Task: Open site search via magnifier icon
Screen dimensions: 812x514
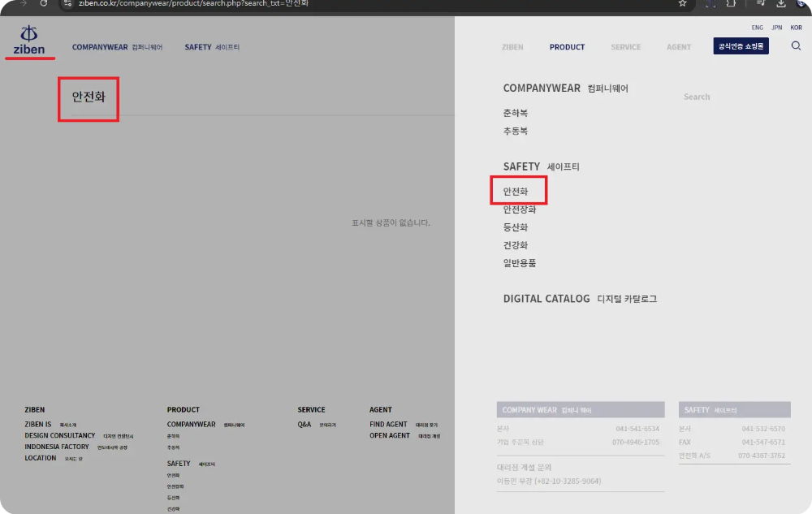Action: click(x=793, y=46)
